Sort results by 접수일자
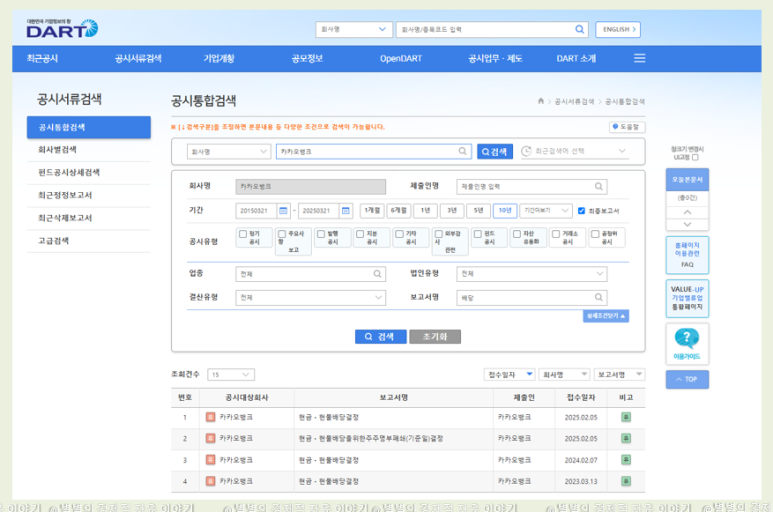773x512 pixels. point(510,375)
